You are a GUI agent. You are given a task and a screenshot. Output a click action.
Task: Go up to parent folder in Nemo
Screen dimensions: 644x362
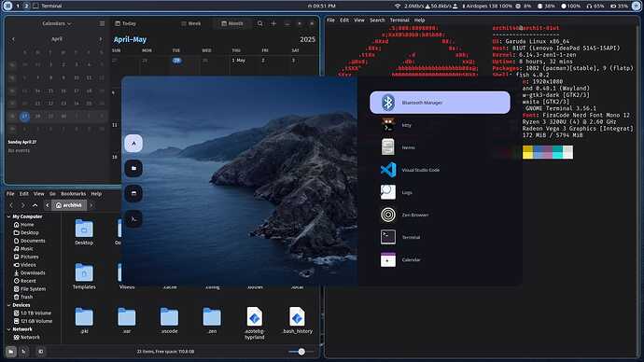coord(35,205)
